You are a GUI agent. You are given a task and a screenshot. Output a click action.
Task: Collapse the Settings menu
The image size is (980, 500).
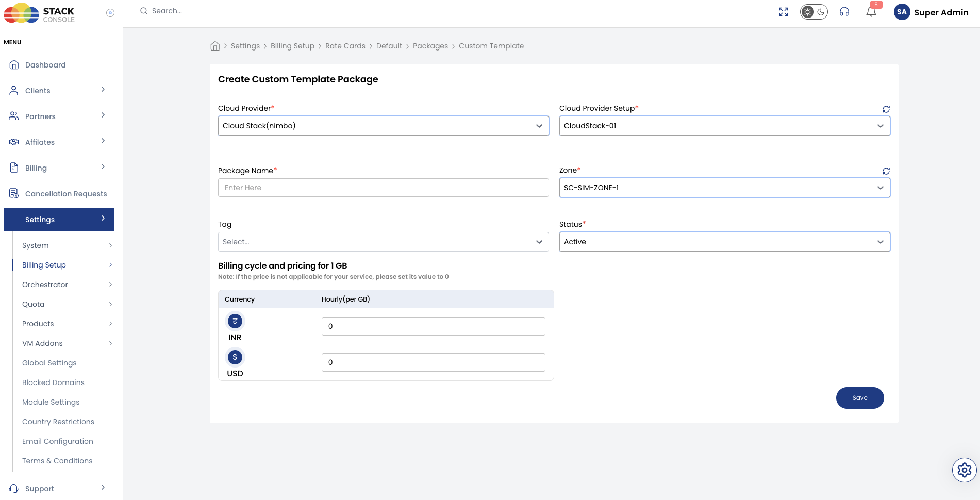(x=59, y=220)
